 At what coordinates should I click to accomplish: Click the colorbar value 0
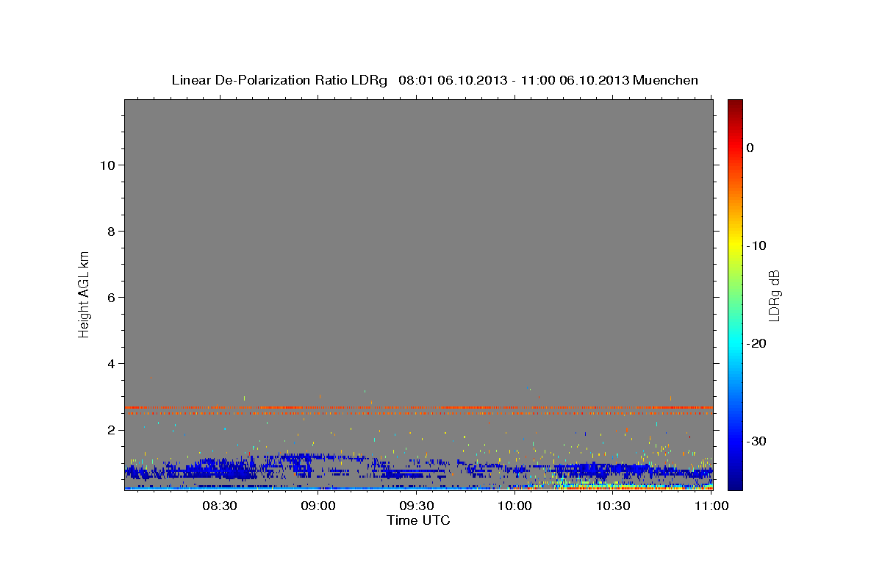click(x=750, y=148)
